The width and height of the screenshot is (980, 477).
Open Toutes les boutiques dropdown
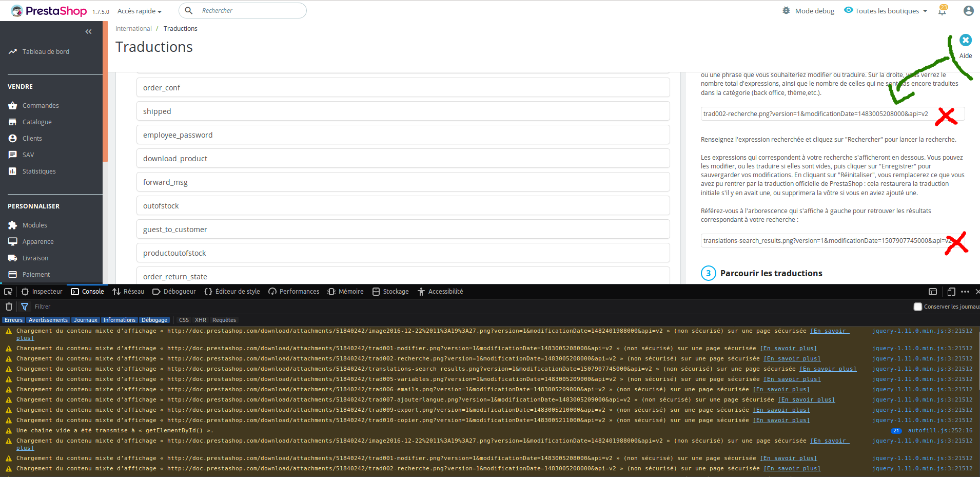click(x=892, y=11)
